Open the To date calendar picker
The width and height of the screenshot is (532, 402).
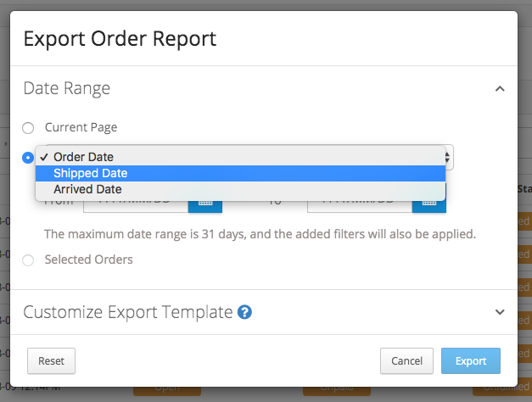[x=429, y=205]
